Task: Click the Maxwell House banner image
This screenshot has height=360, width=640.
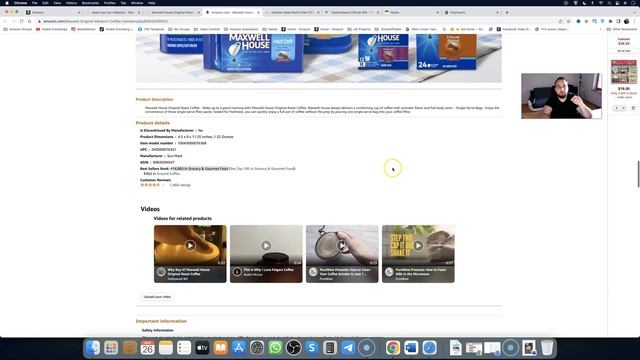Action: 319,58
